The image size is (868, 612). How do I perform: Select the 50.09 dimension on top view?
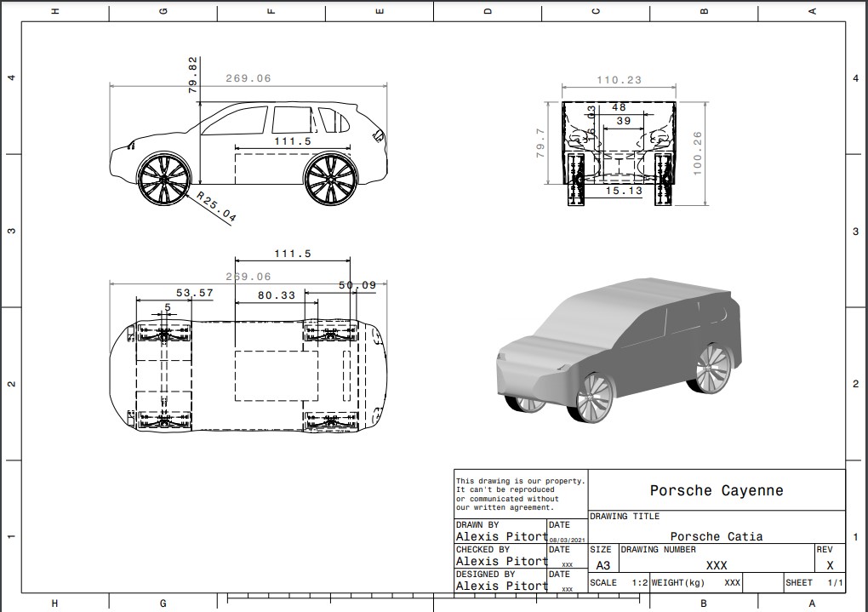coord(357,285)
